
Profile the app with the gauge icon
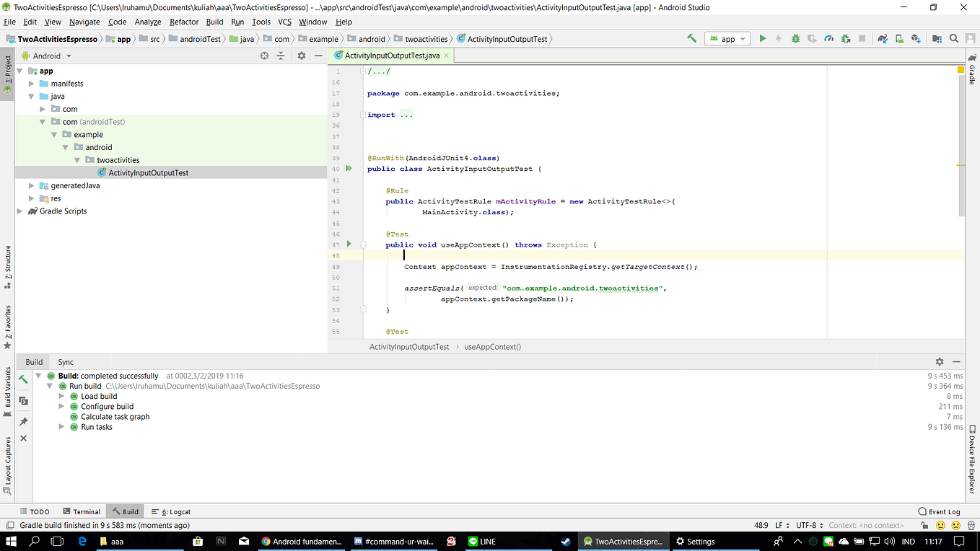tap(828, 38)
